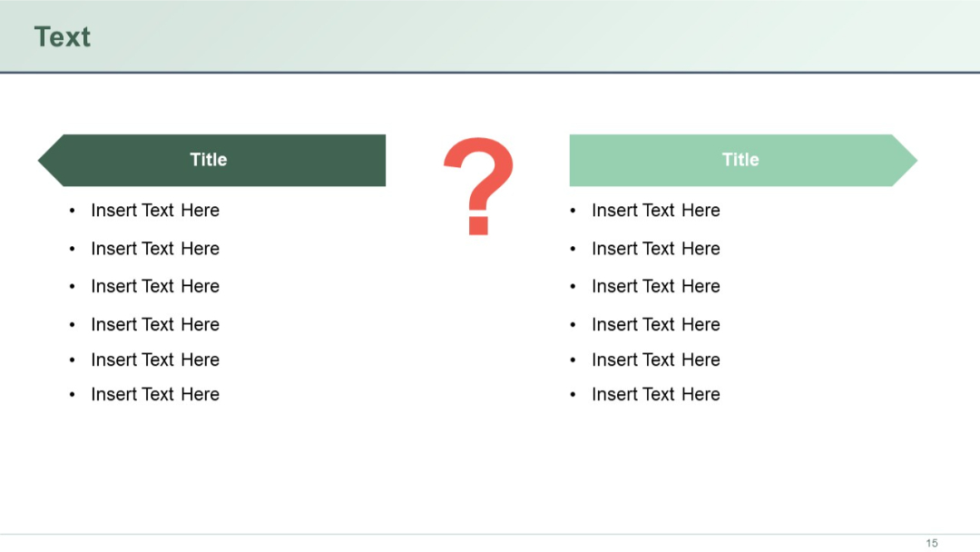Click the third bullet under the dark banner
This screenshot has width=980, height=552.
(x=154, y=286)
